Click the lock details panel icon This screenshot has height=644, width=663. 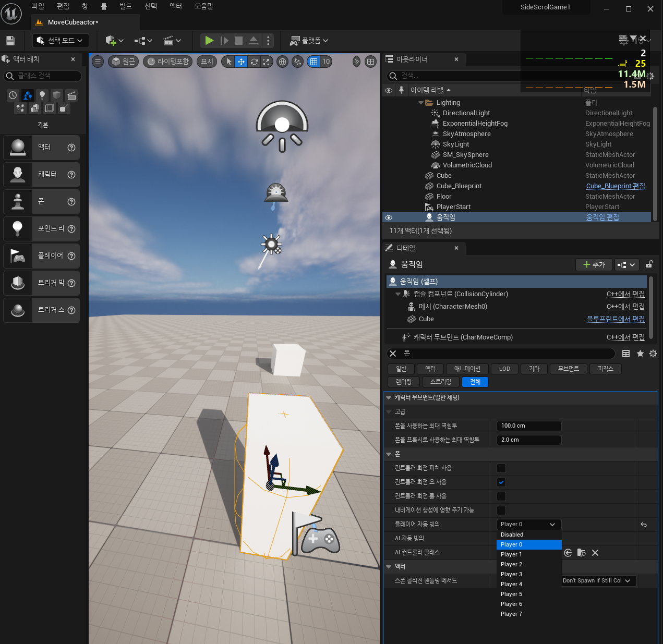coord(649,264)
